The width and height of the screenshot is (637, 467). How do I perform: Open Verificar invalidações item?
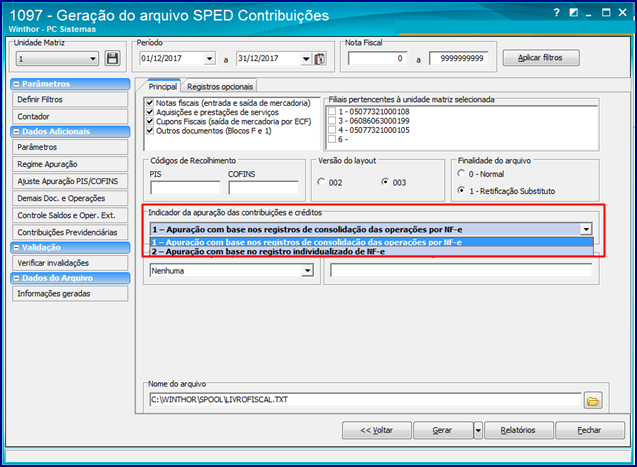pyautogui.click(x=70, y=263)
